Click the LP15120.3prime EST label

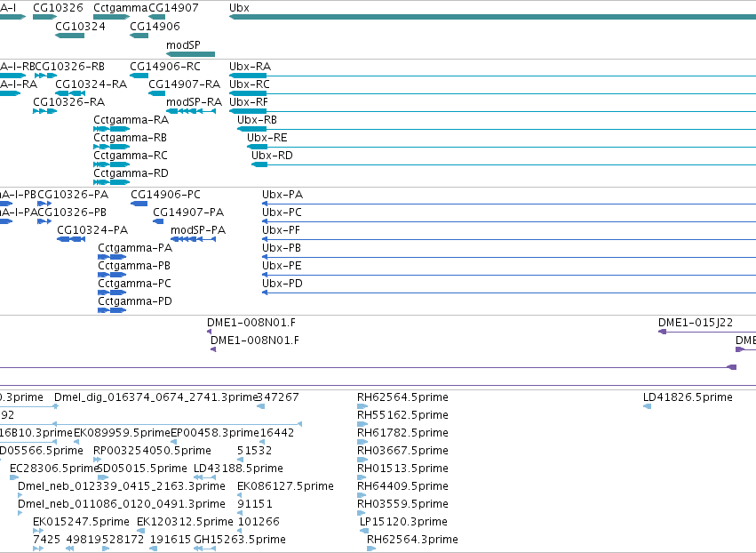pos(403,523)
